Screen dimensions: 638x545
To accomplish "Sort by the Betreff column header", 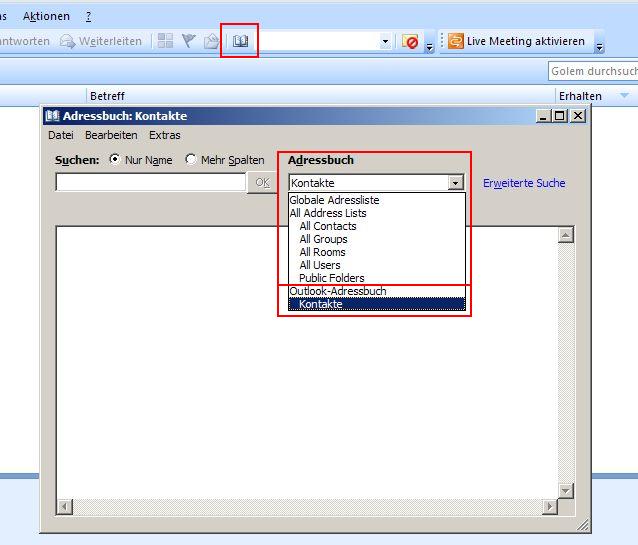I will pos(107,96).
